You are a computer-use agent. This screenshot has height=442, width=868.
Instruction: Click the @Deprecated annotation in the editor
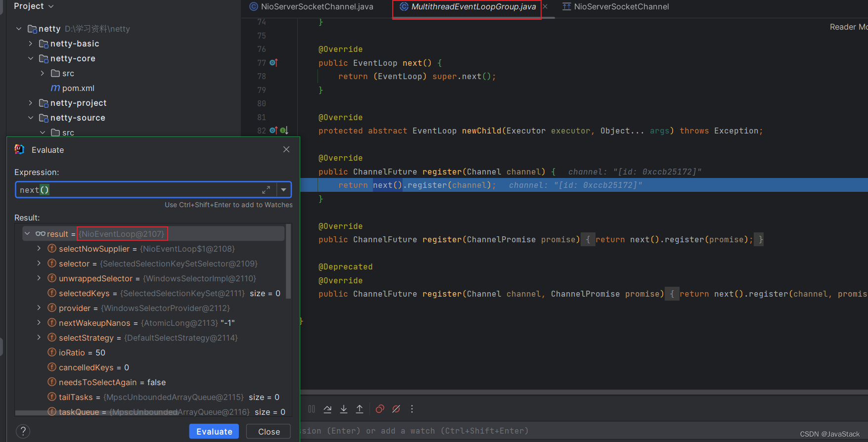click(x=346, y=266)
